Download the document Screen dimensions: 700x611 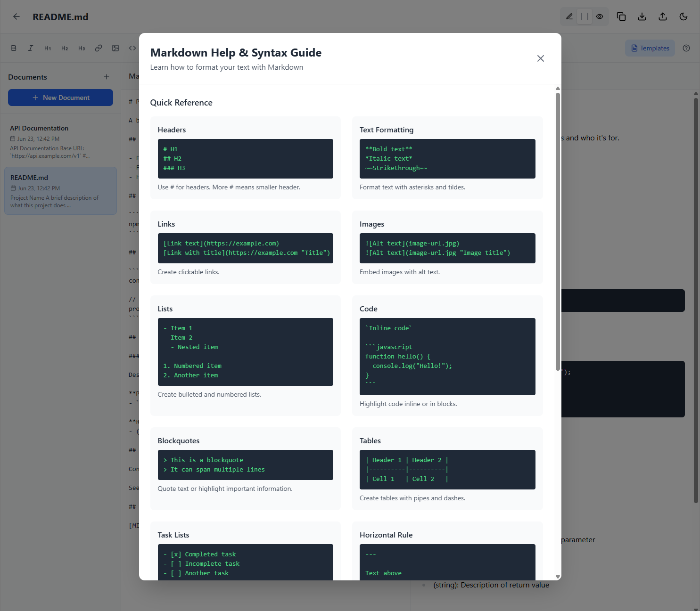(x=642, y=16)
